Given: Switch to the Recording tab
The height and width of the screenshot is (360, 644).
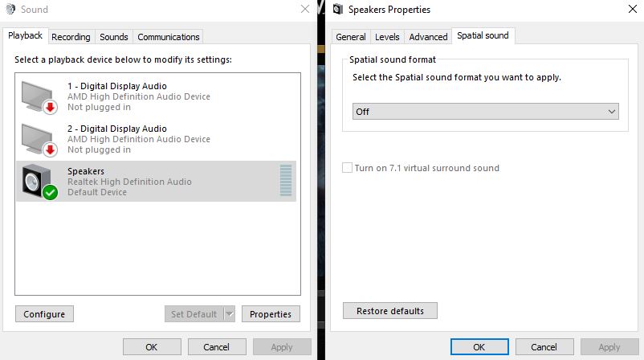Looking at the screenshot, I should pos(71,37).
